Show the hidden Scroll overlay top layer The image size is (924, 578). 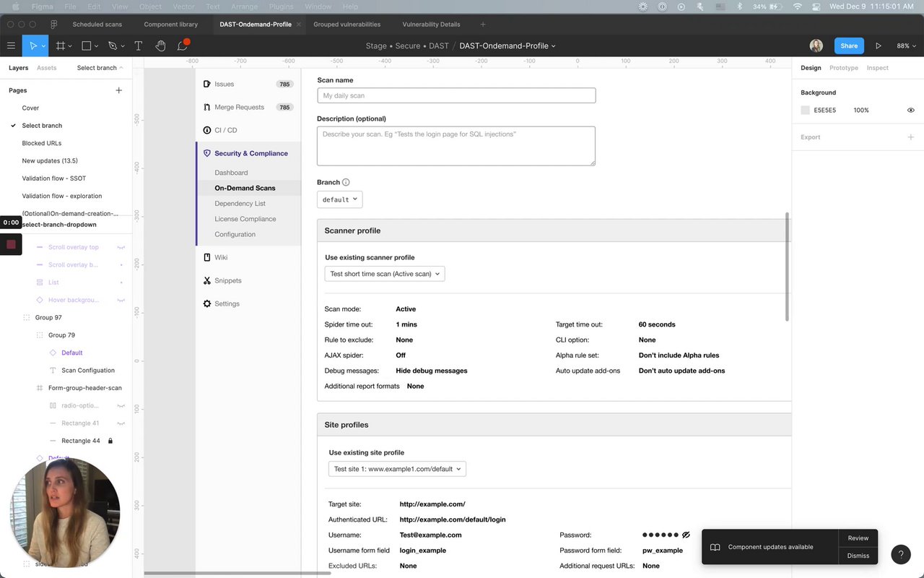121,247
